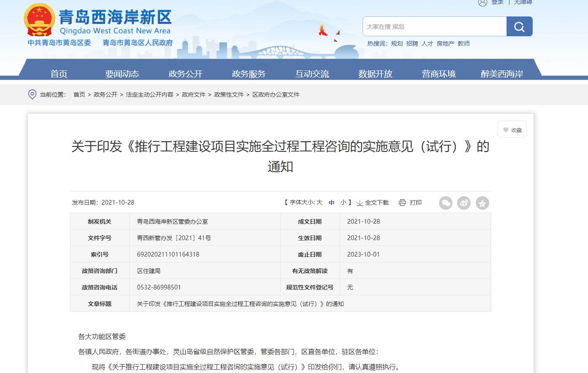This screenshot has height=373, width=588.
Task: Select medium font size 中
Action: click(331, 203)
